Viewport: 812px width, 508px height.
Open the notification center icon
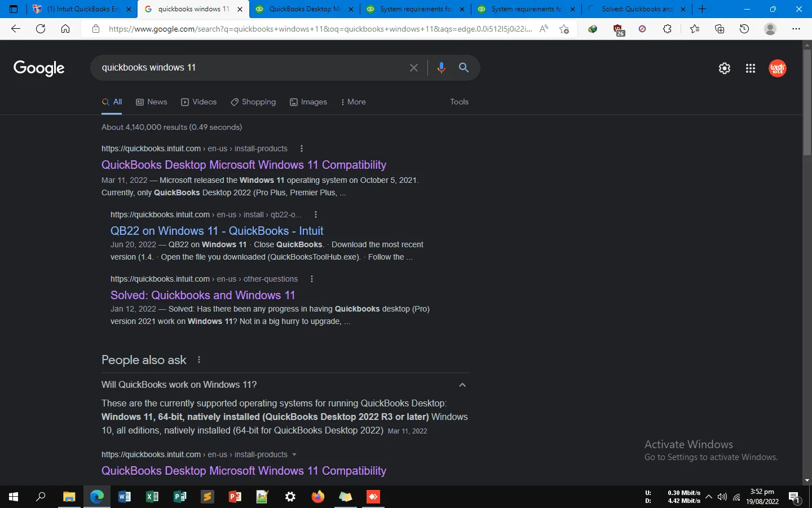[x=794, y=497]
